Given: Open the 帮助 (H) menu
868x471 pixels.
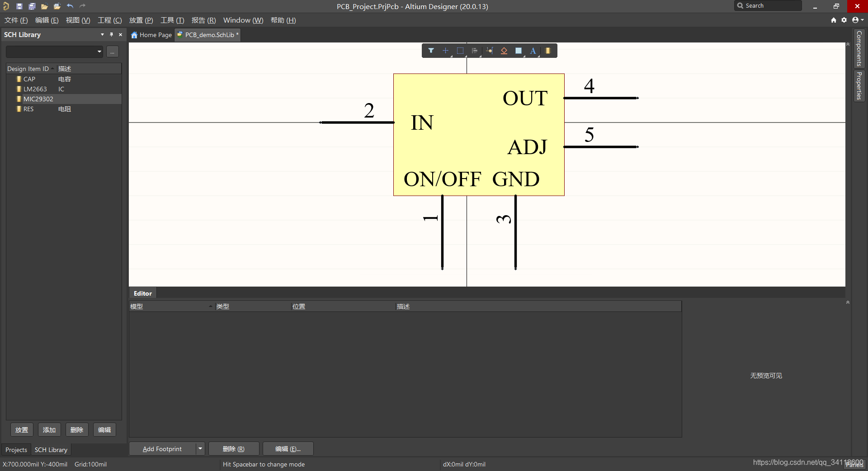Looking at the screenshot, I should click(283, 20).
